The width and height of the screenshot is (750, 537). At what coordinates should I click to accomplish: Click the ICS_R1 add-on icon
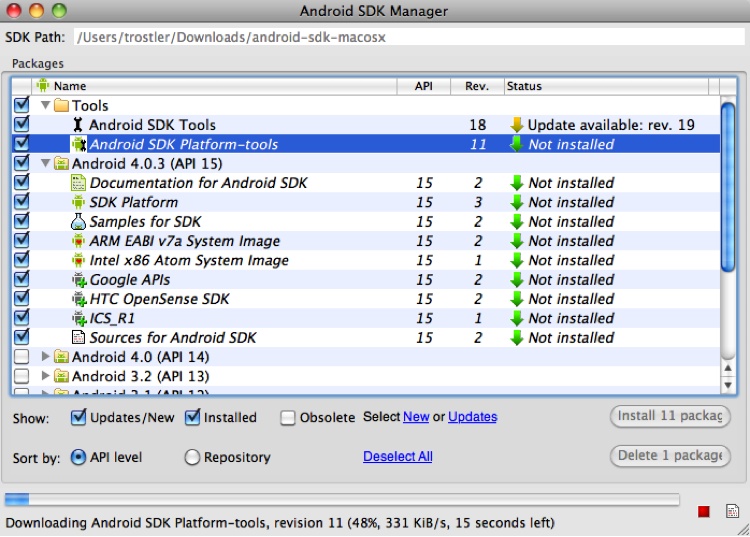79,318
